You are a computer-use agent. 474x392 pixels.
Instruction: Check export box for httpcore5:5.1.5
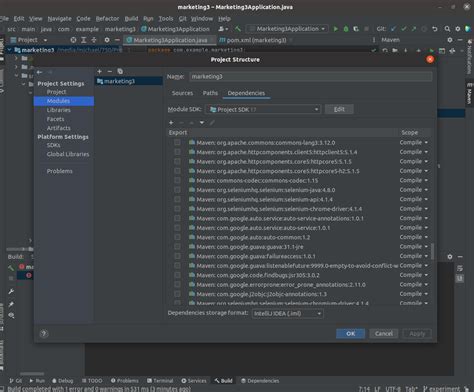(177, 161)
